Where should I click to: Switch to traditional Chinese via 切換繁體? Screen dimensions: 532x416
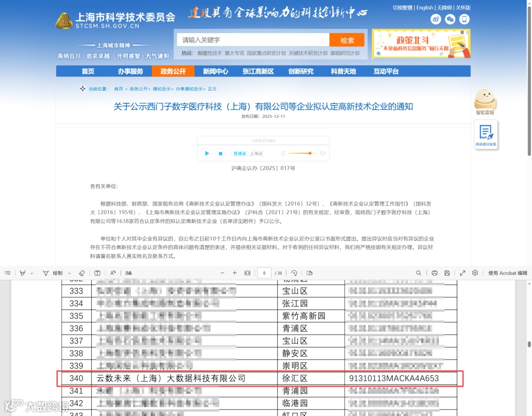(403, 7)
